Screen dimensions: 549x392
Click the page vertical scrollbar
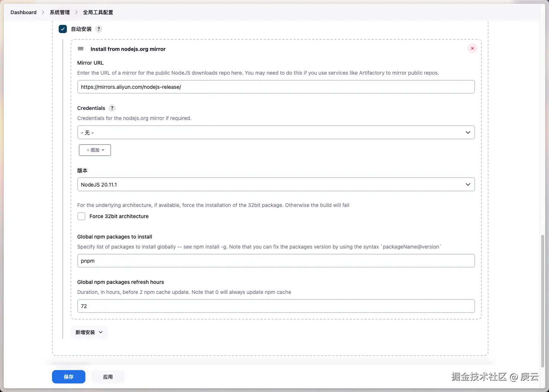click(x=543, y=301)
